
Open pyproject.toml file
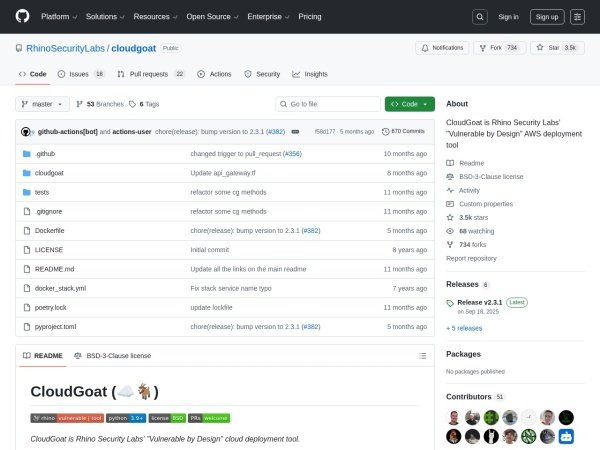(55, 326)
